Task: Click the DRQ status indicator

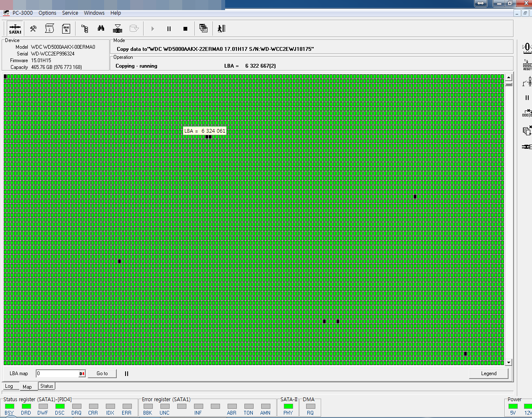Action: coord(76,406)
